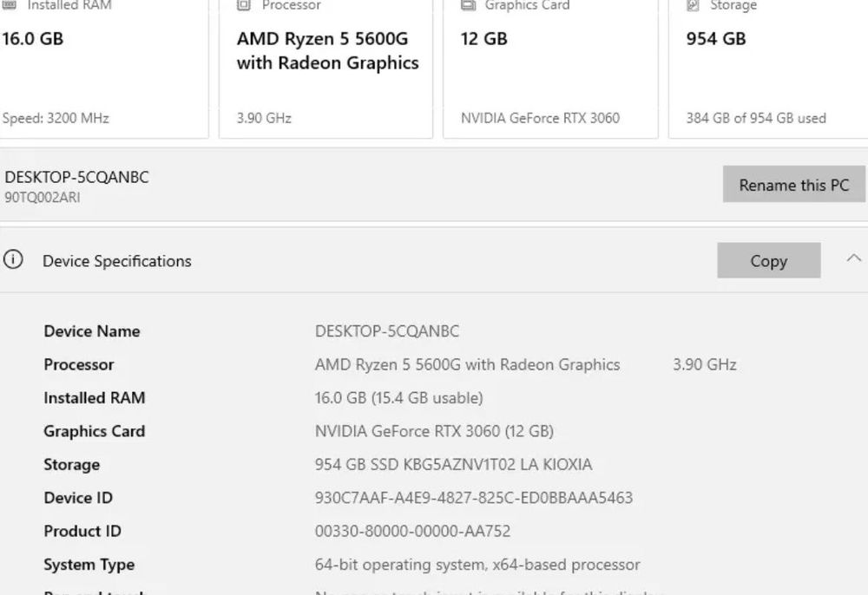Click the System Type value text

point(477,565)
